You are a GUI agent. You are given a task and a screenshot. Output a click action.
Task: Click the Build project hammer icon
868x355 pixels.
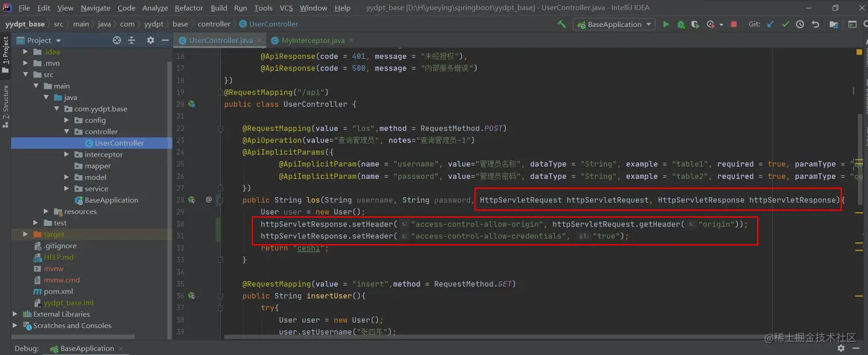pyautogui.click(x=561, y=24)
